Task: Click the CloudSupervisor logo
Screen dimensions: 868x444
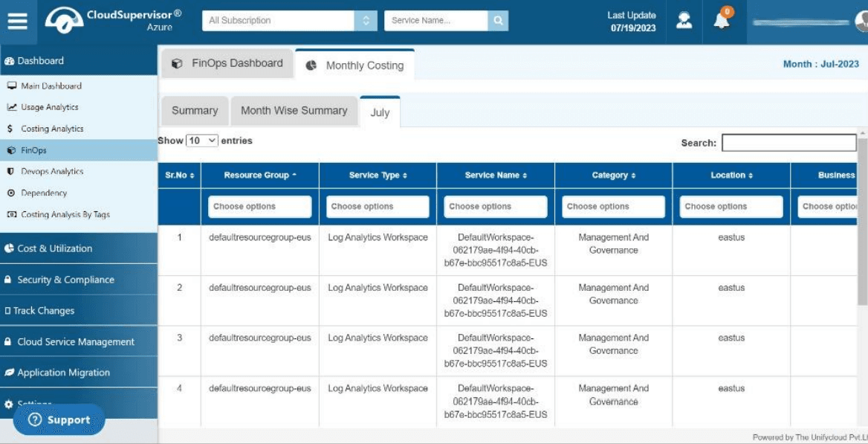Action: pyautogui.click(x=114, y=21)
